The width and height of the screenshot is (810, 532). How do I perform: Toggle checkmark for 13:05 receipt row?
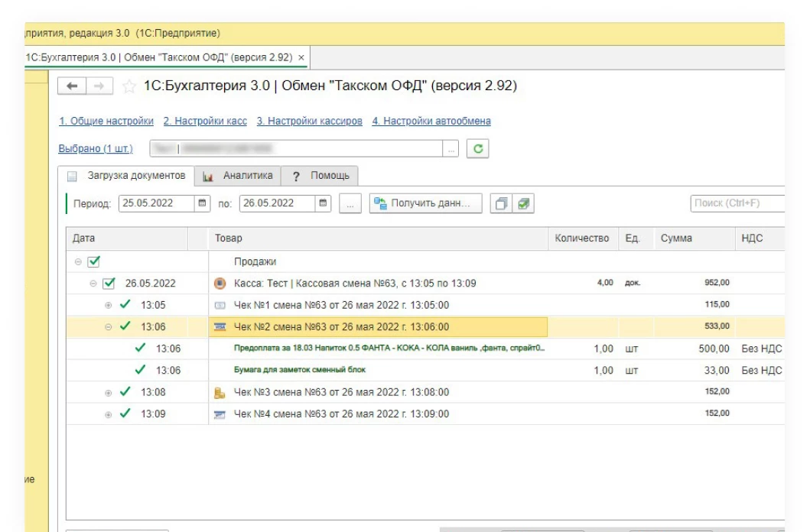tap(125, 304)
